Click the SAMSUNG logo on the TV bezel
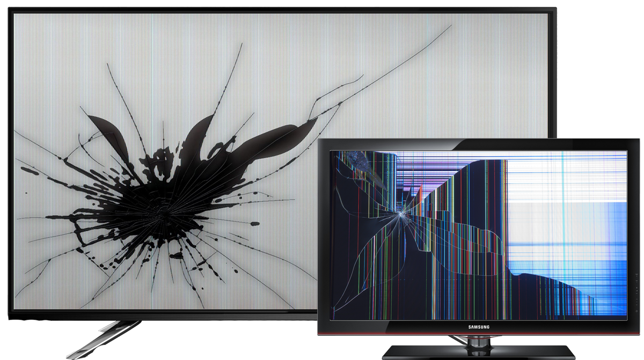 coord(479,327)
